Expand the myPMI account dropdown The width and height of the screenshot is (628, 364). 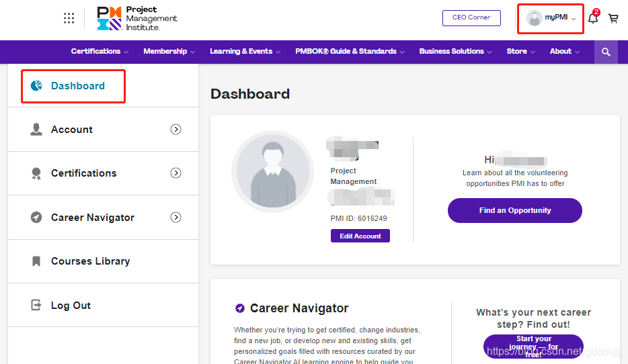[551, 18]
